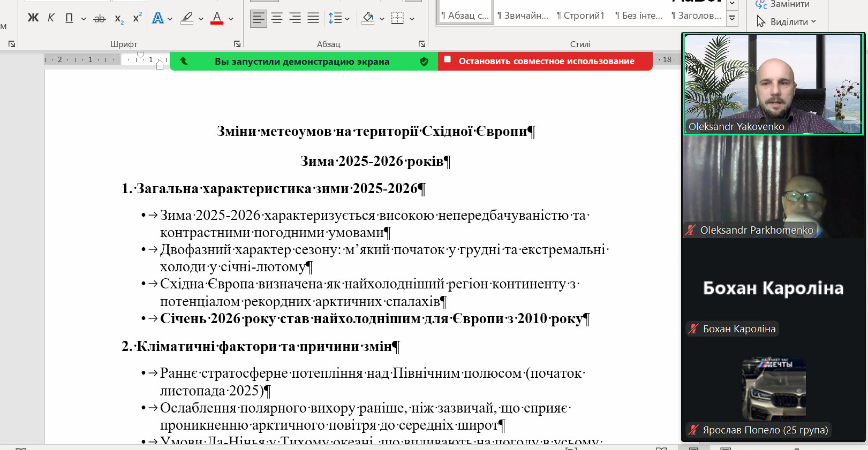
Task: Click Oleksandr Yakovenko's video thumbnail
Action: [x=773, y=83]
